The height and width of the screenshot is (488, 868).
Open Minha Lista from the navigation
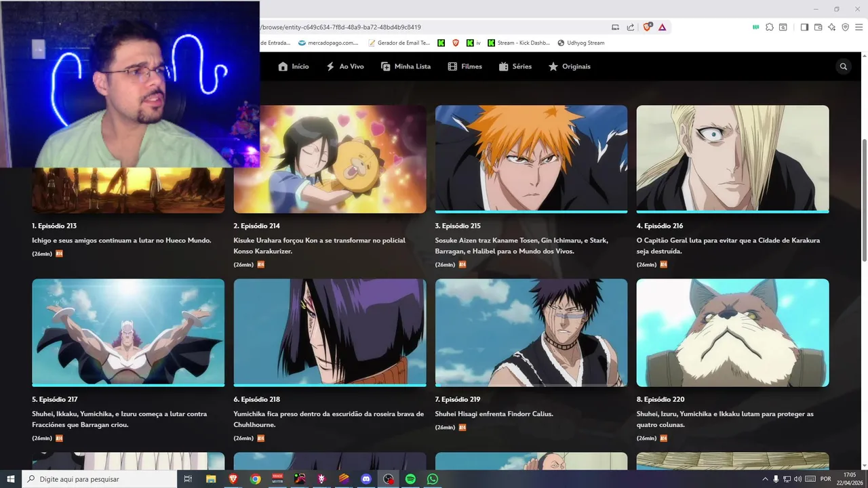(x=406, y=66)
